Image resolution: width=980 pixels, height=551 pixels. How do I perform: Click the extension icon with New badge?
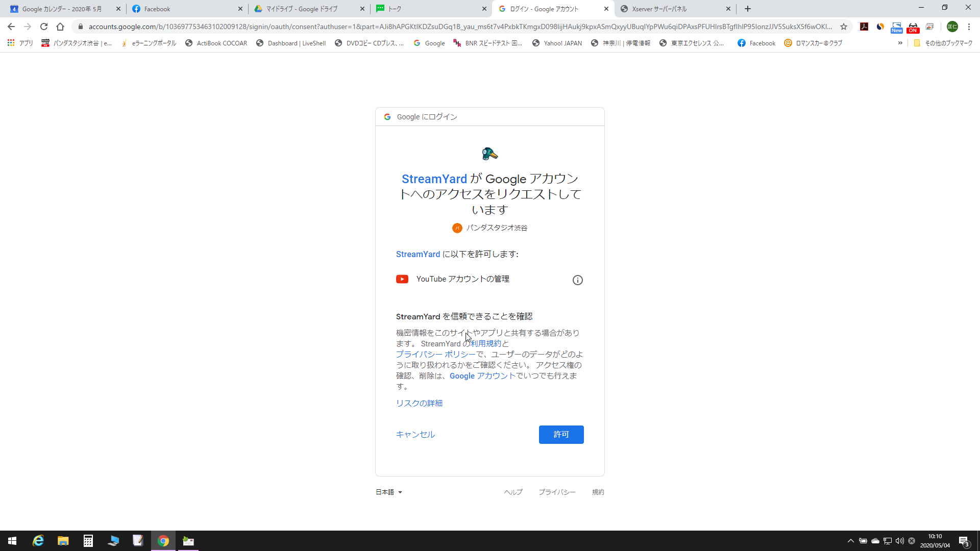coord(897,27)
